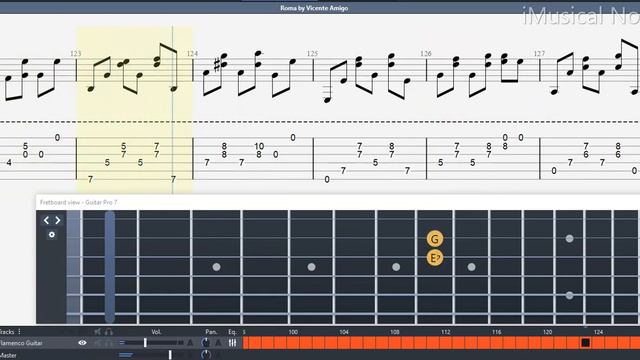The image size is (640, 360).
Task: Go to previous fretboard position arrow
Action: pyautogui.click(x=46, y=220)
